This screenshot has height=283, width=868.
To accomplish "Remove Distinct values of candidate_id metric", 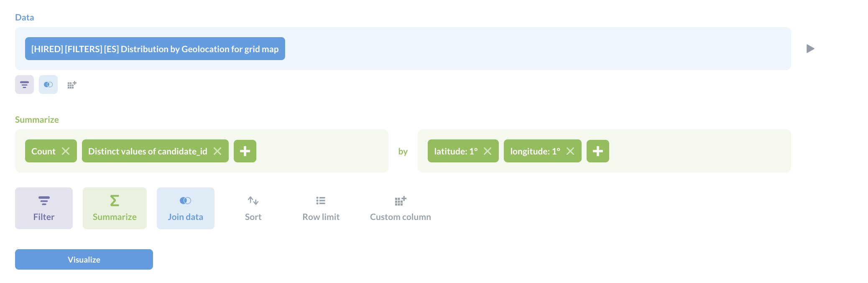I will (x=217, y=151).
